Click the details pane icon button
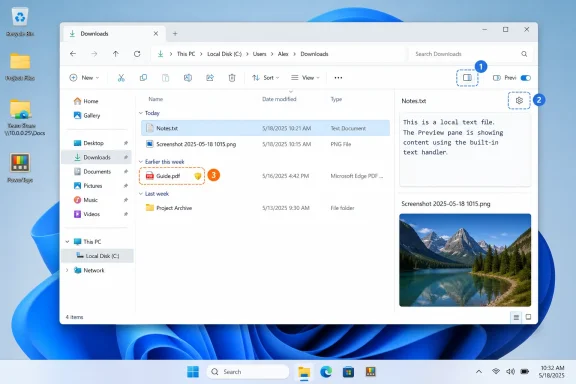Viewport: 576px width, 384px height. (467, 78)
